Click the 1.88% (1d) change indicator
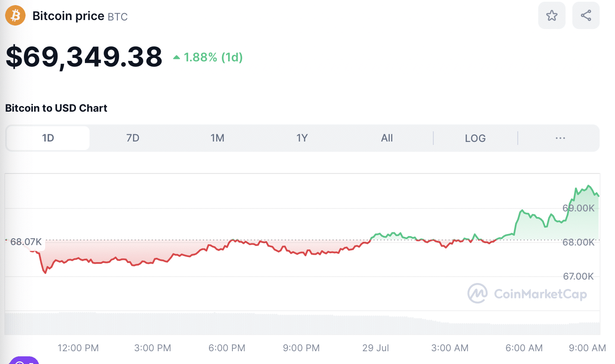This screenshot has width=615, height=364. click(x=208, y=57)
